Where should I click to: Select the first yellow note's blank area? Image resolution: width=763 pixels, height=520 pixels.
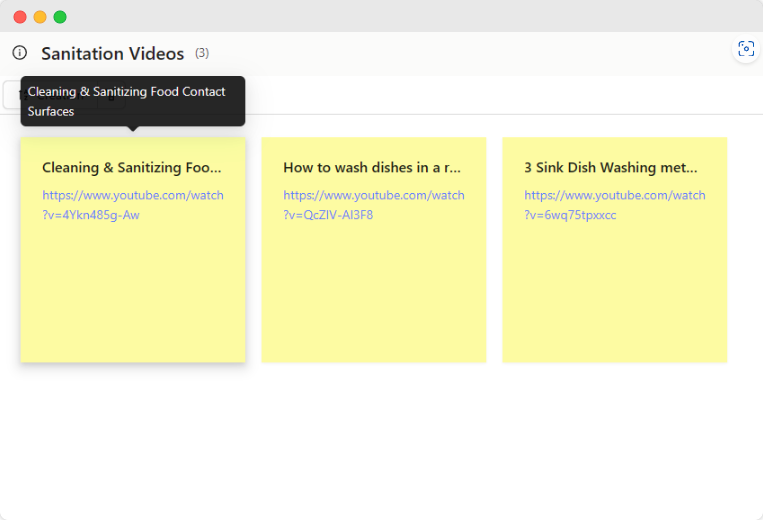coord(133,292)
